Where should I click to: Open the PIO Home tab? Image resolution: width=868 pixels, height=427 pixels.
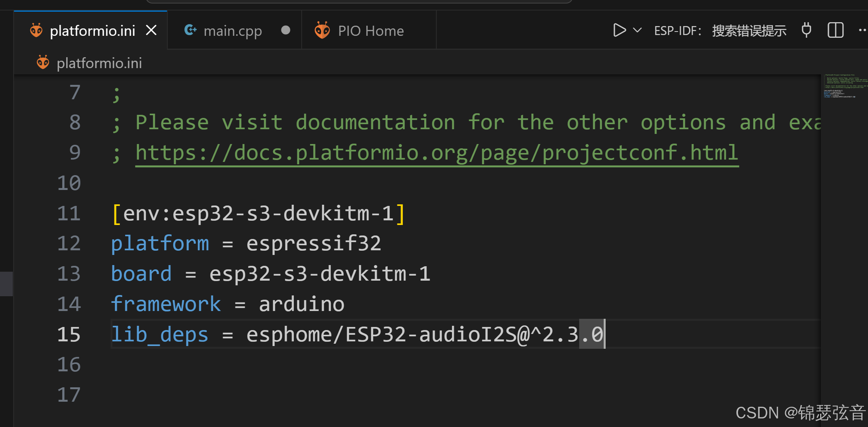[371, 31]
